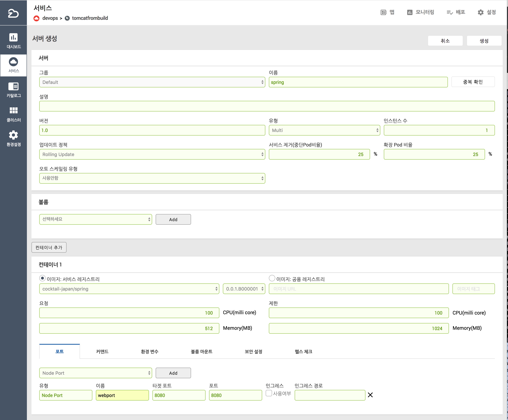
Task: Click the 컨테이너 추가 button
Action: pyautogui.click(x=49, y=248)
